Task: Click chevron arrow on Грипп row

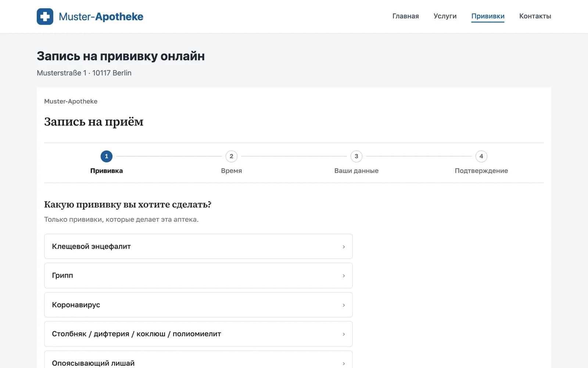Action: coord(344,276)
